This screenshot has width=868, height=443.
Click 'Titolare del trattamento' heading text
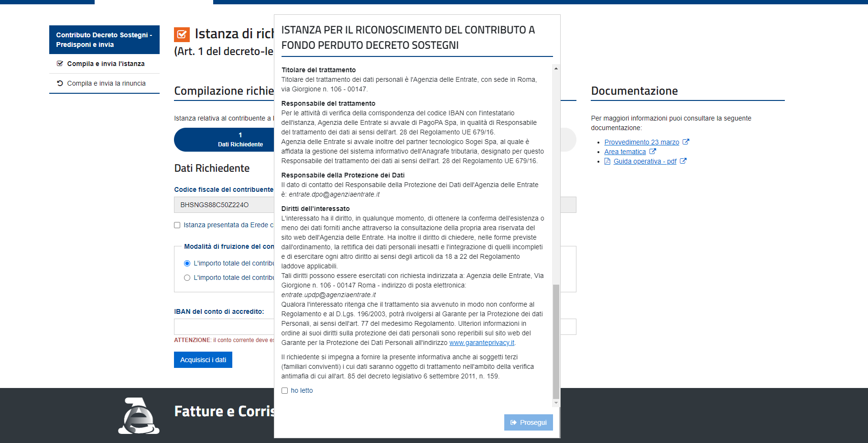coord(318,70)
